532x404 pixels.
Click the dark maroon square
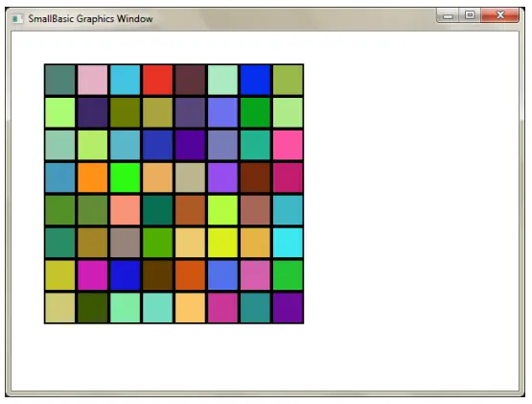pos(191,80)
